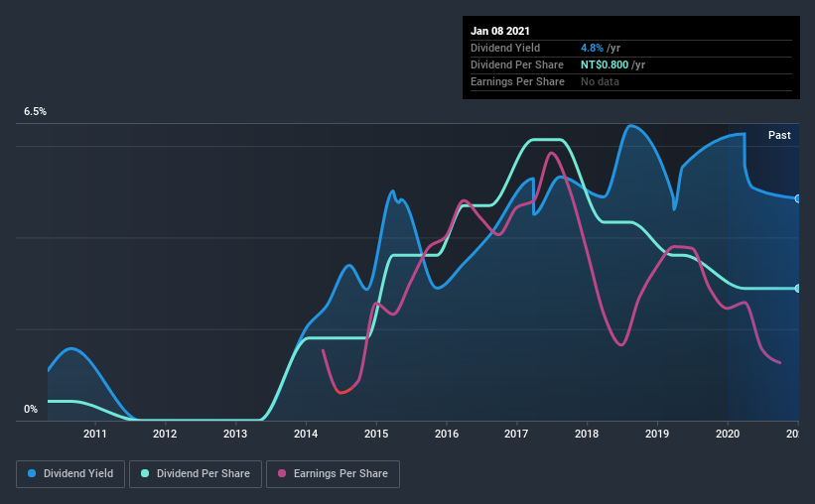
Task: Click the Dividend Yield endpoint marker
Action: (798, 198)
